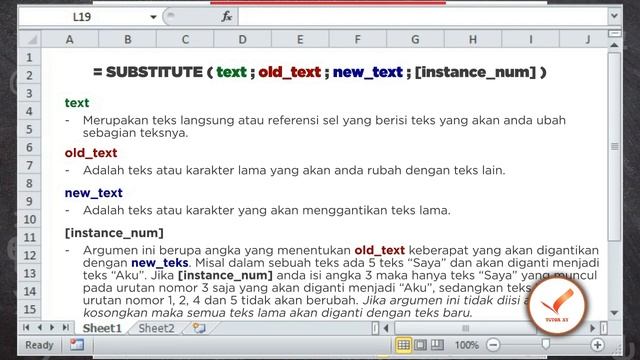
Task: Open the Name Box dropdown arrow
Action: [x=153, y=17]
